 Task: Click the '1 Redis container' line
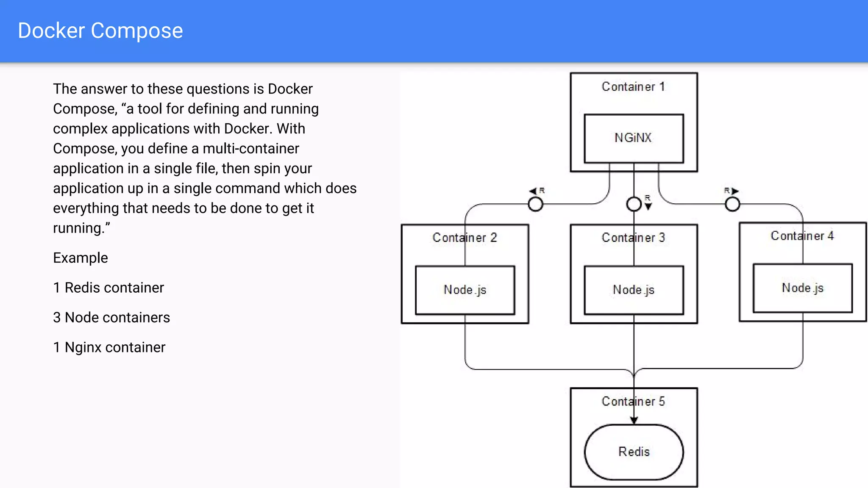pyautogui.click(x=108, y=288)
